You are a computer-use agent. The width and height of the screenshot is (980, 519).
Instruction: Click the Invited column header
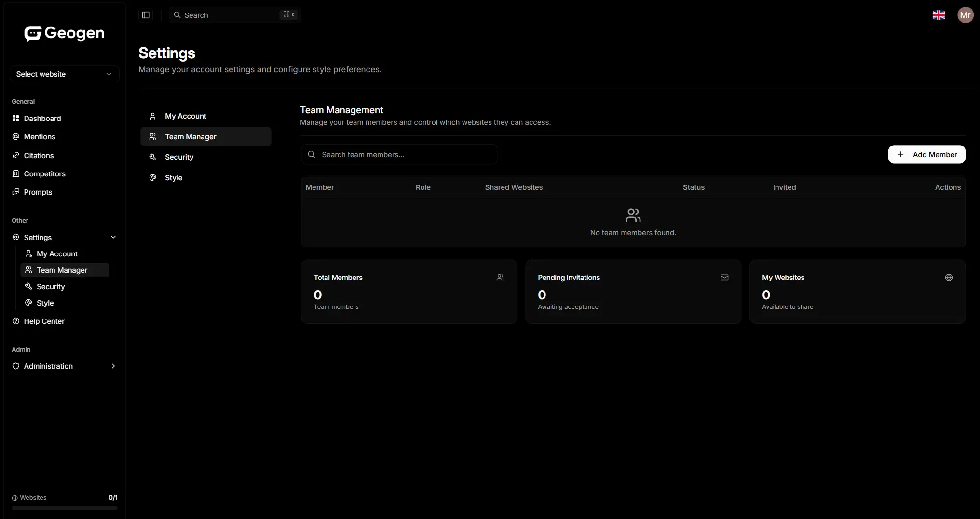[784, 187]
